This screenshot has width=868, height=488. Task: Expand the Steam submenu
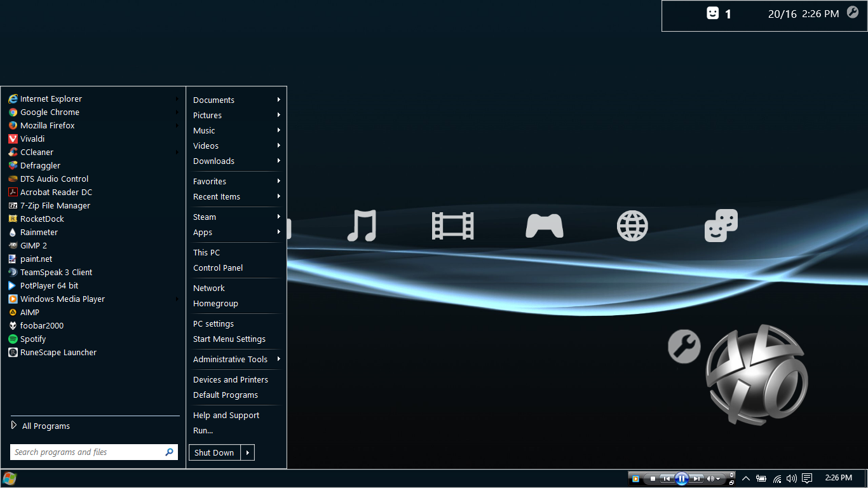236,217
